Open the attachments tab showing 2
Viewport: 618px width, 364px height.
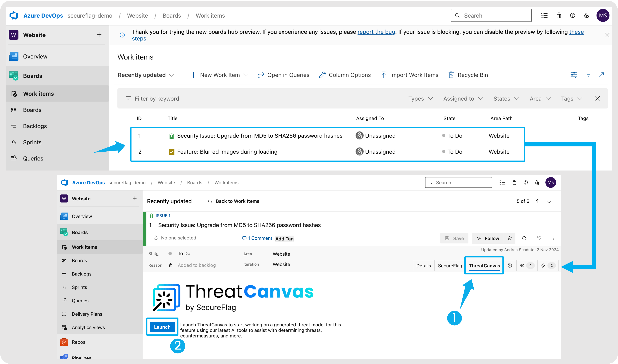(x=547, y=265)
